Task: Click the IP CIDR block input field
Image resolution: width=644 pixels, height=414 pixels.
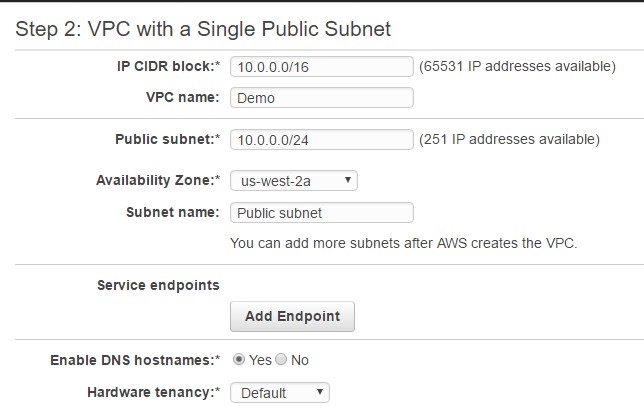Action: coord(322,67)
